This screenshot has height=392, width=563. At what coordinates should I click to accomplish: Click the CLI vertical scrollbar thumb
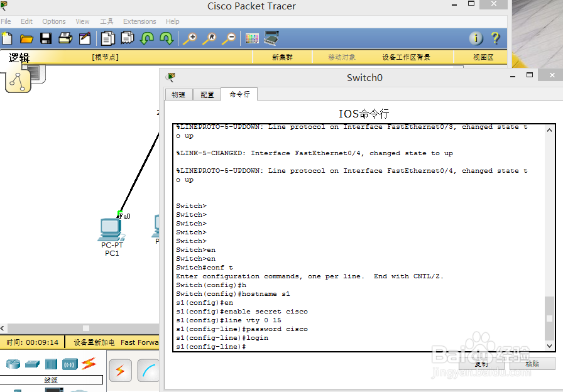pyautogui.click(x=549, y=318)
